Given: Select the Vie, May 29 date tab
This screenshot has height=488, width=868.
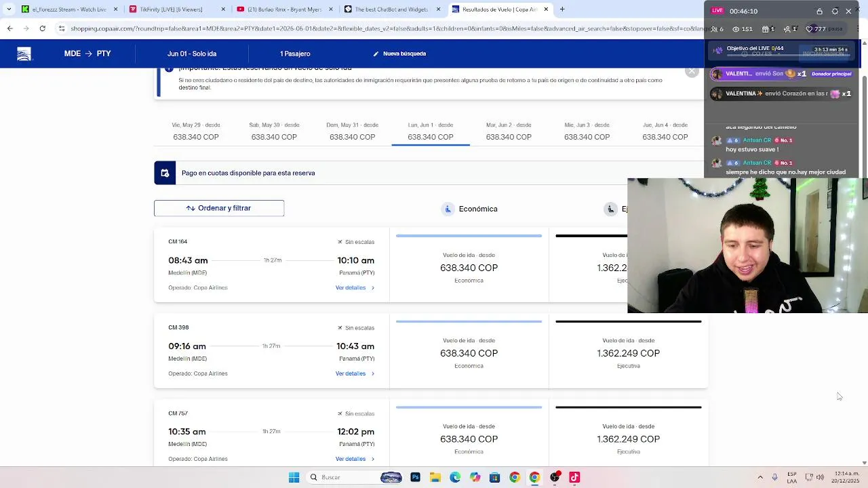Looking at the screenshot, I should tap(196, 131).
